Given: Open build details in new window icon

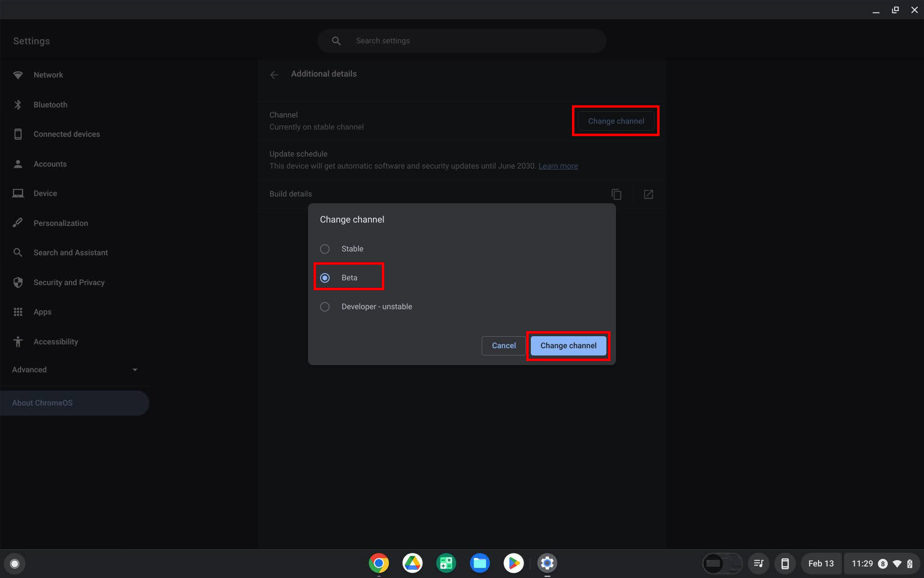Looking at the screenshot, I should (x=649, y=194).
